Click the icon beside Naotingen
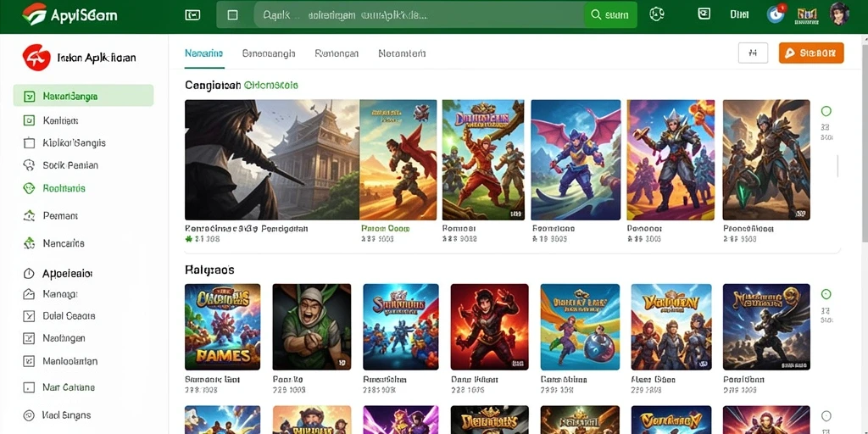 click(x=30, y=338)
